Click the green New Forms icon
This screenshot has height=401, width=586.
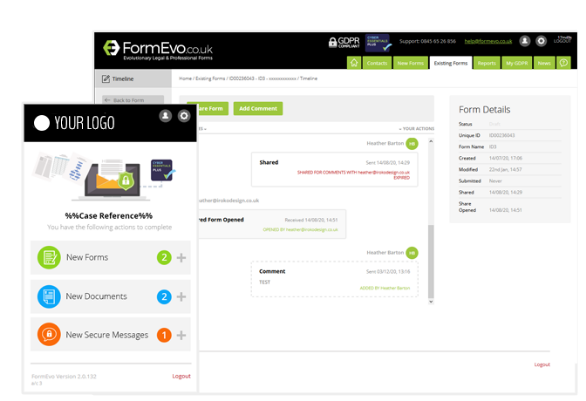(x=49, y=257)
